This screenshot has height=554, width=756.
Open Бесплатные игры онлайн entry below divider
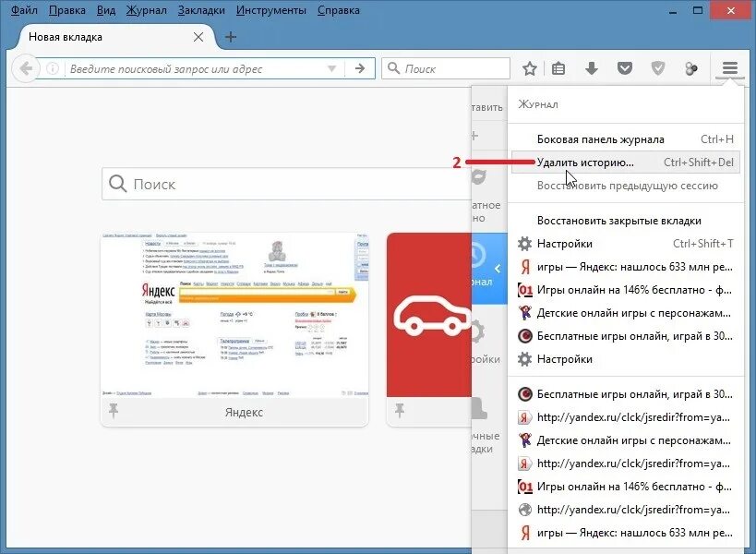coord(625,394)
